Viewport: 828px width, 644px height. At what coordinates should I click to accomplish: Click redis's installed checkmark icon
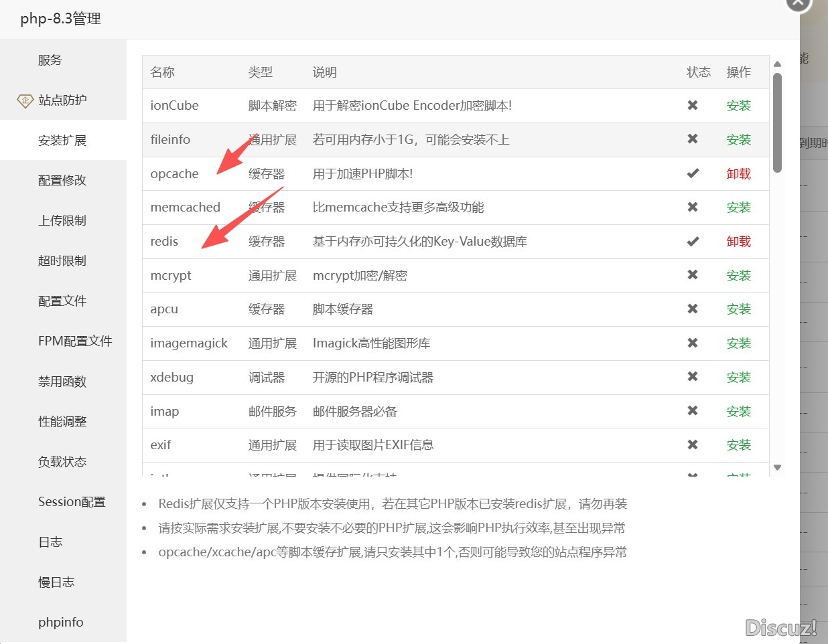coord(693,241)
